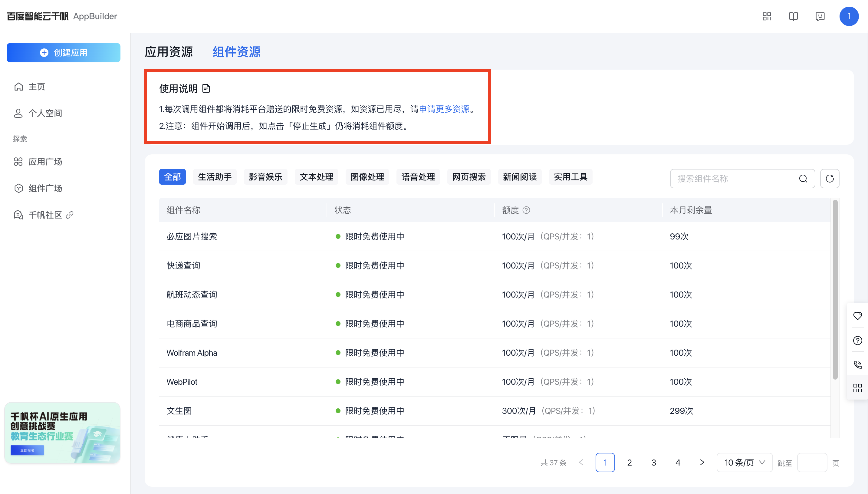Open the 千帆社区 external link
Screen dimensions: 868x494
(x=43, y=215)
